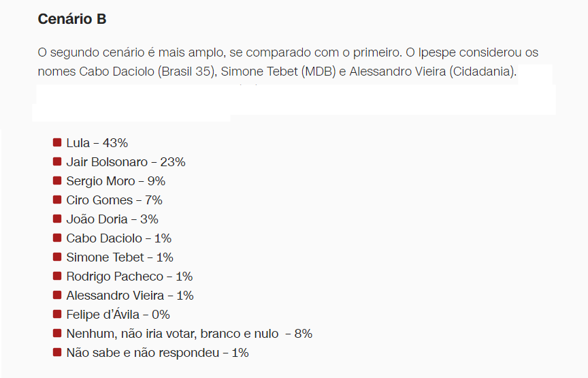Image resolution: width=588 pixels, height=378 pixels.
Task: Click the red bullet beside Sergio Moro
Action: tap(57, 180)
